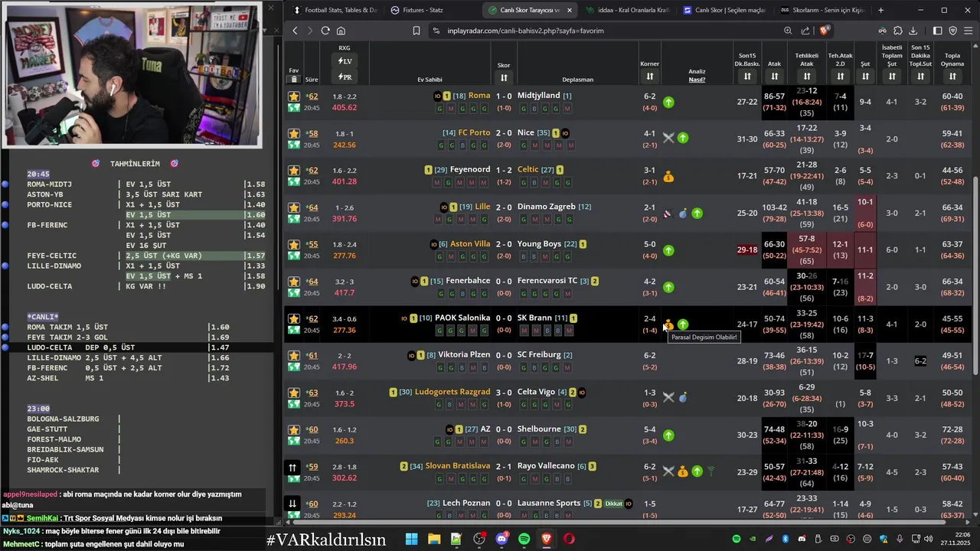Sort by İsabetli Toplam Şut column

(892, 76)
